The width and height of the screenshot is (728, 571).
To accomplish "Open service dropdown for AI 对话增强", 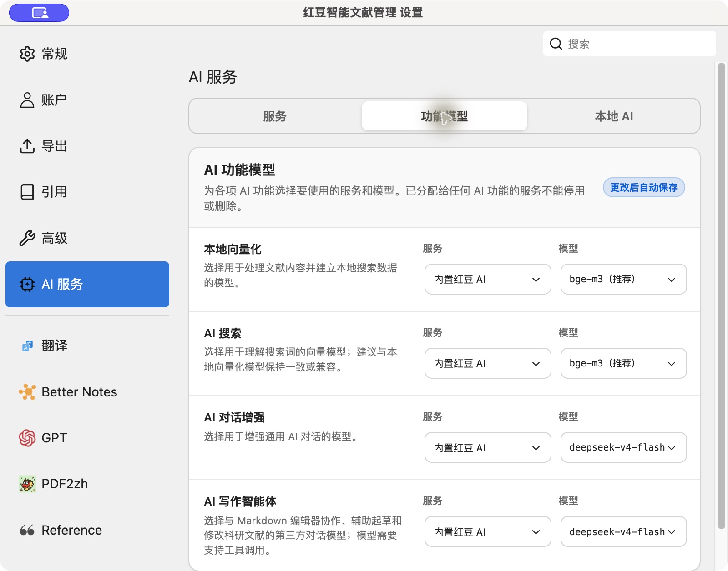I will 488,447.
